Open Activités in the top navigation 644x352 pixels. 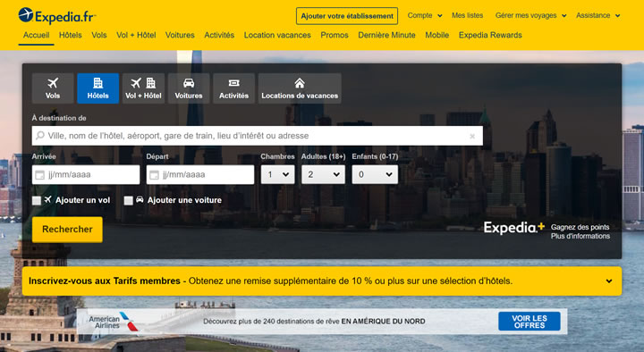click(219, 35)
